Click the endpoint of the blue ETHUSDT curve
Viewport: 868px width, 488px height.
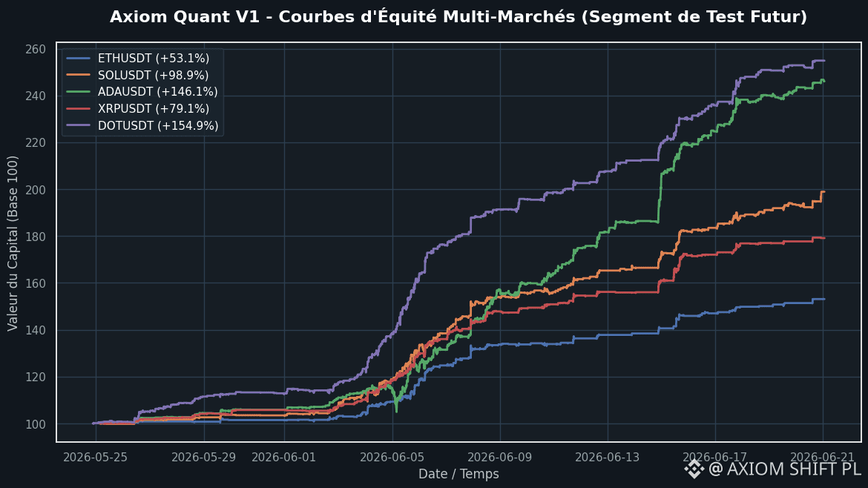click(823, 300)
